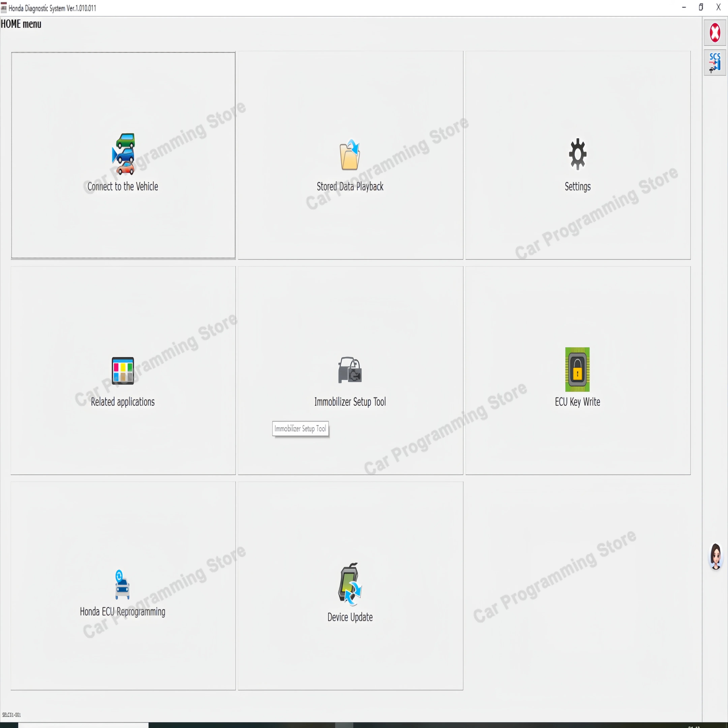Open the Connect to the Vehicle cars icon
Image resolution: width=728 pixels, height=728 pixels.
[124, 154]
